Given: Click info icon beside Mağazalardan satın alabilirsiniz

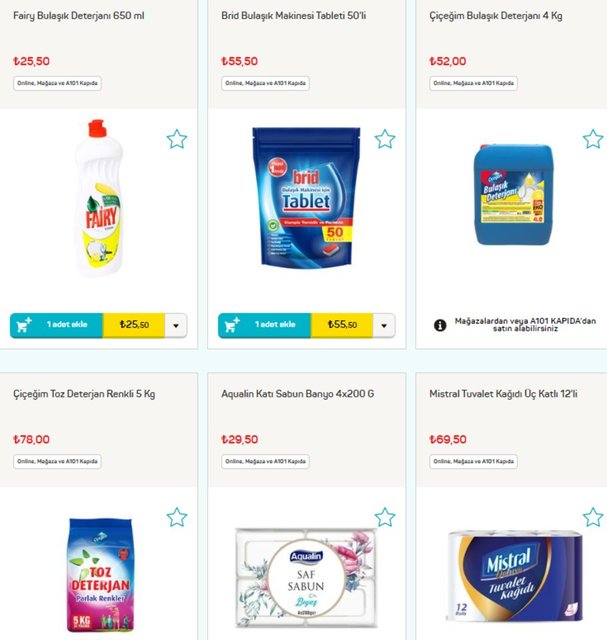Looking at the screenshot, I should point(440,325).
